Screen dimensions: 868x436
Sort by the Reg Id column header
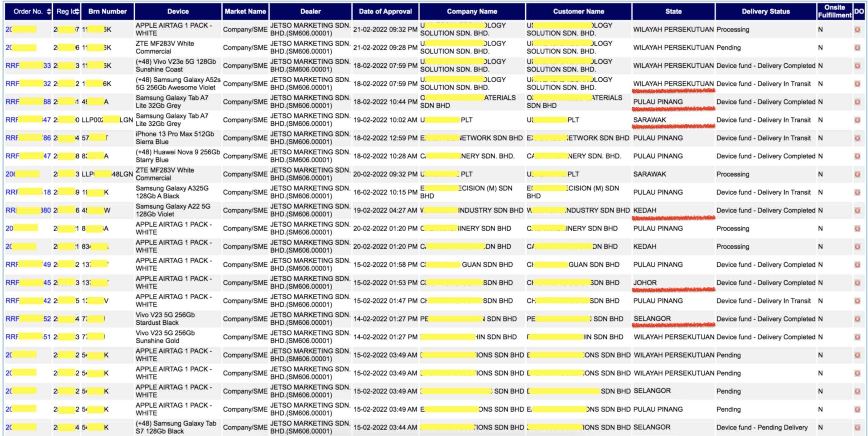point(67,12)
